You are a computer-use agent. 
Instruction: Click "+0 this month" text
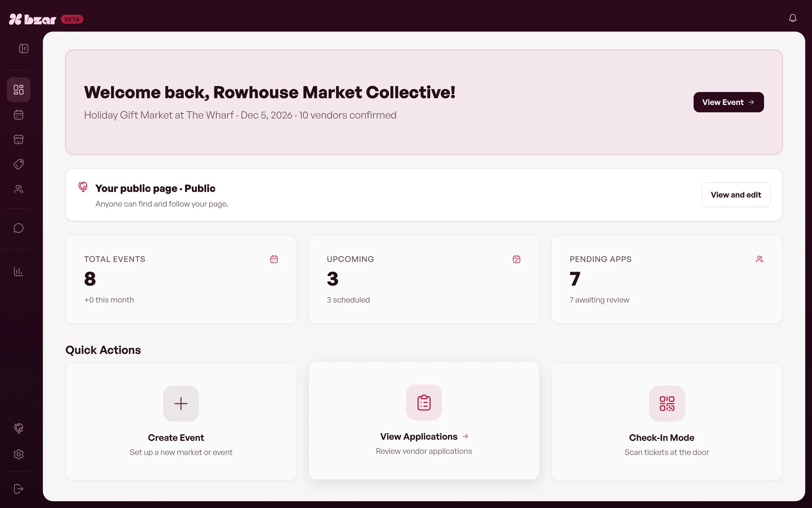pos(109,300)
